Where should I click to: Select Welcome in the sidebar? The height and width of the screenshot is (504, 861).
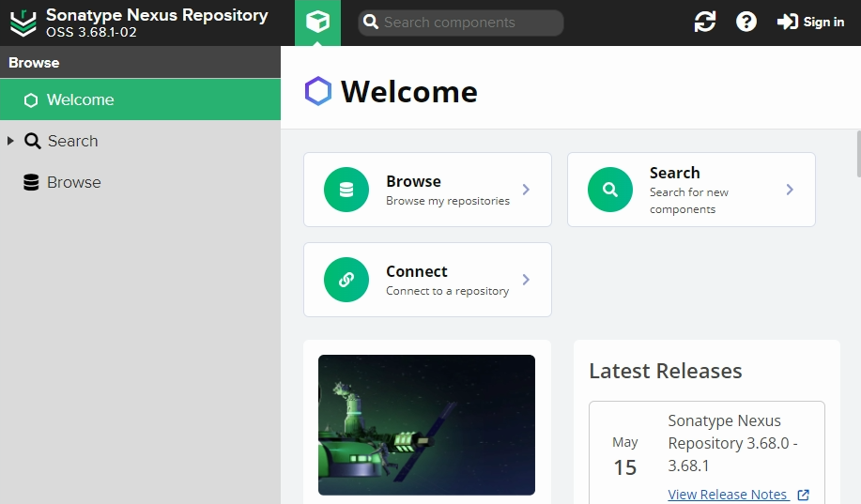click(140, 99)
